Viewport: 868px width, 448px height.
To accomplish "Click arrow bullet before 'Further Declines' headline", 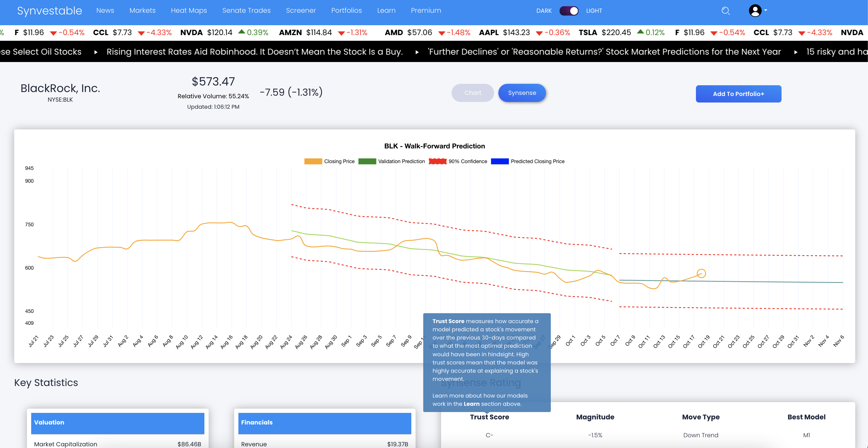I will tap(417, 52).
